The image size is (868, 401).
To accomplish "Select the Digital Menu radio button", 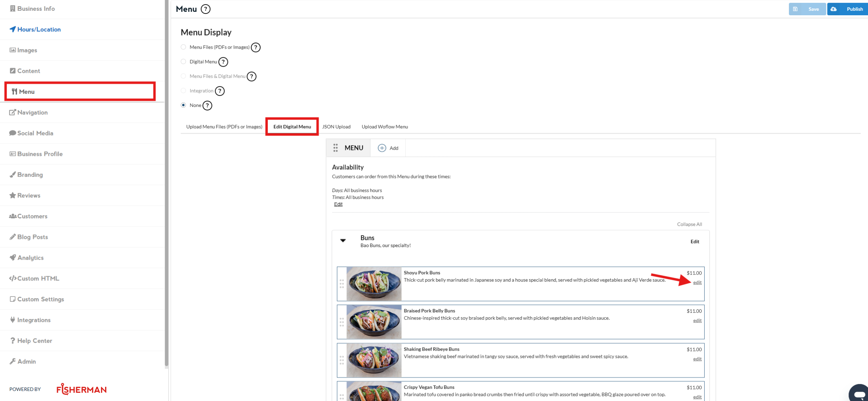I will click(x=184, y=62).
